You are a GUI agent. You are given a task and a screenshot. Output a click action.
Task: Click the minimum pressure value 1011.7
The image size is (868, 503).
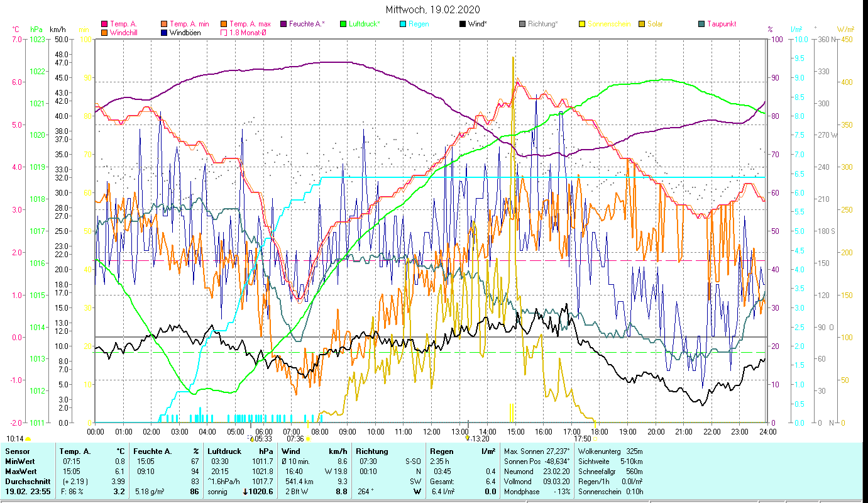(262, 462)
